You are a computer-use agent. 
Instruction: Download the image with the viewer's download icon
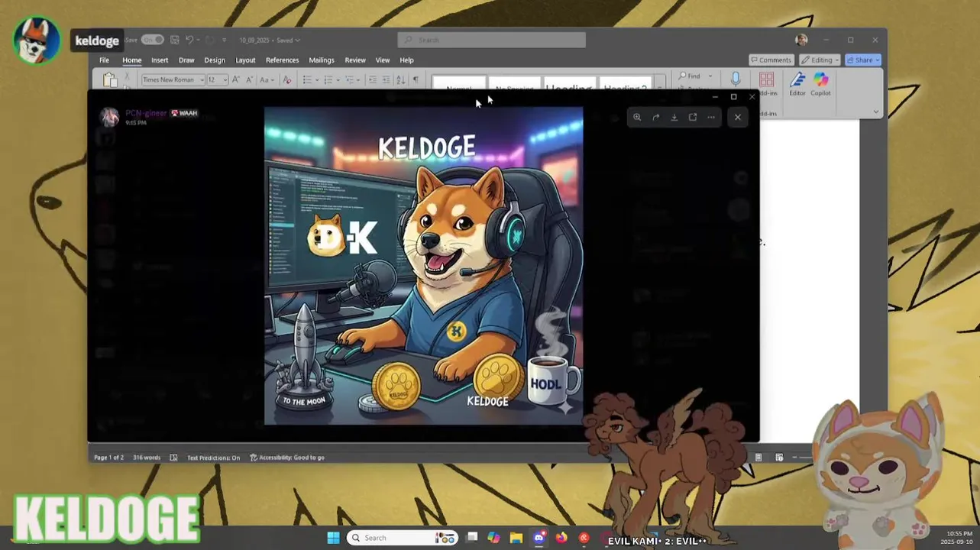674,117
